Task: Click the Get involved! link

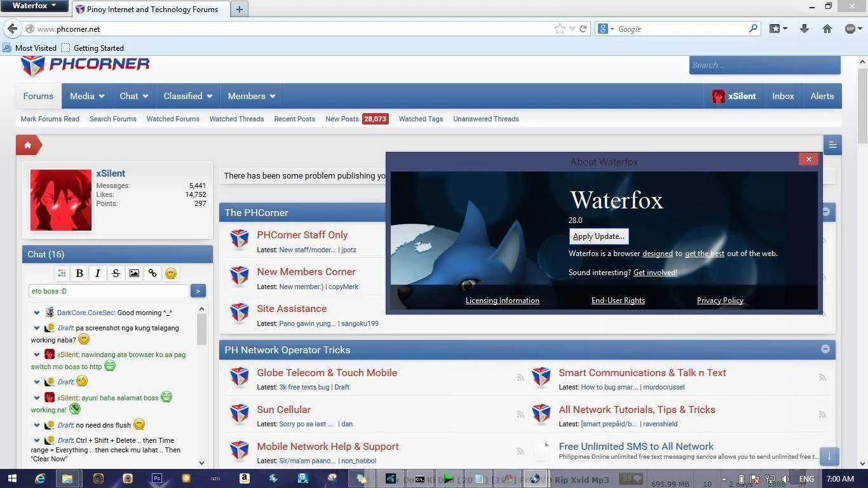Action: 655,273
